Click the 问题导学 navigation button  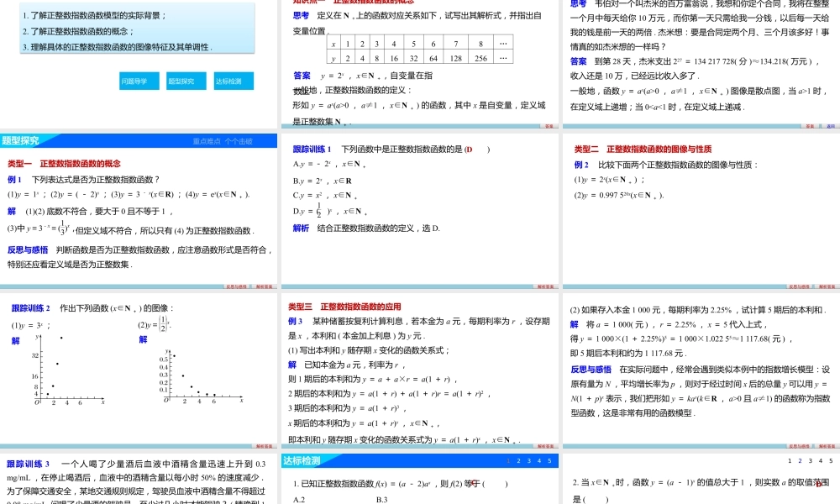coord(141,81)
